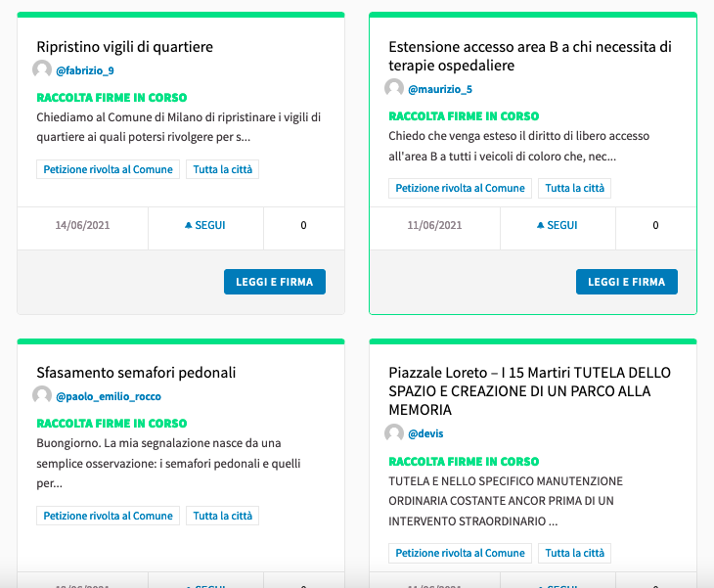714x588 pixels.
Task: Click avatar icon next to @maurizio_5
Action: pos(394,88)
